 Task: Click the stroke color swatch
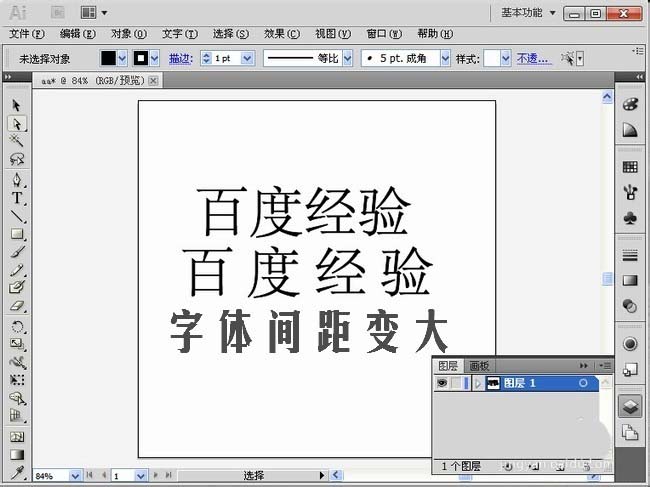click(x=141, y=58)
